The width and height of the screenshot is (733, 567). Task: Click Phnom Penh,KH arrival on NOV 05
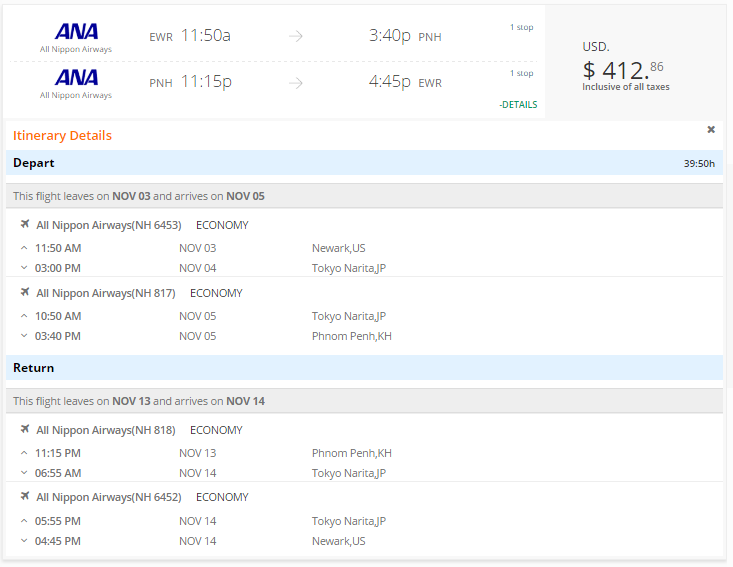(352, 336)
